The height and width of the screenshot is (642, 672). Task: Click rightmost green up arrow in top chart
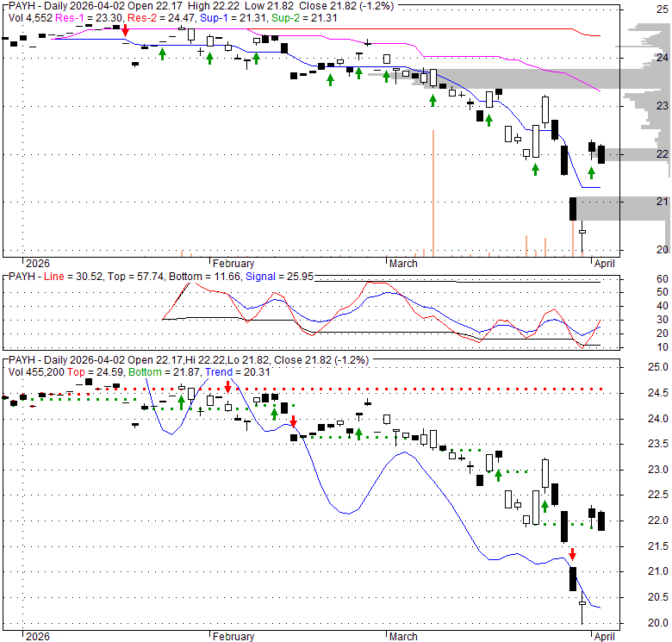click(x=592, y=171)
